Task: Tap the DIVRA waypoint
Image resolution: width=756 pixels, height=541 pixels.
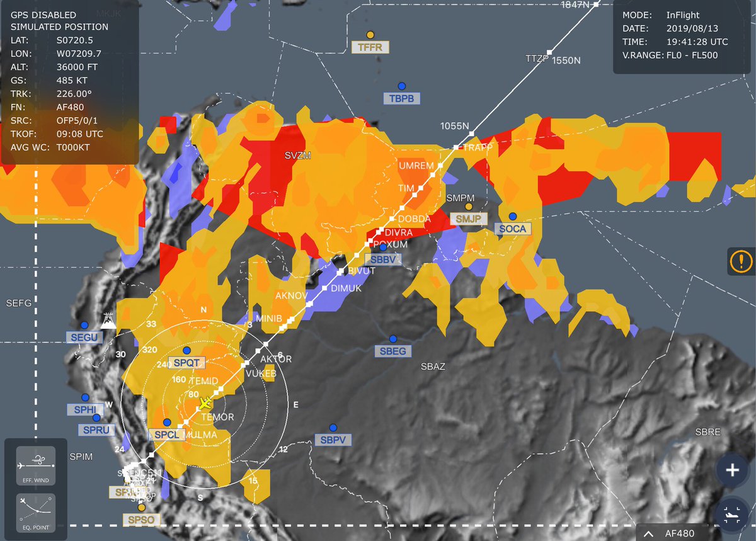Action: (379, 232)
